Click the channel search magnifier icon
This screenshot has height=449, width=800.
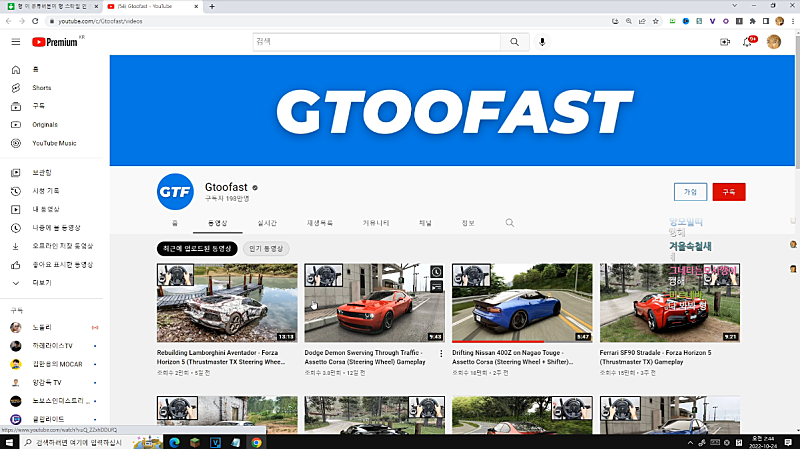coord(509,223)
